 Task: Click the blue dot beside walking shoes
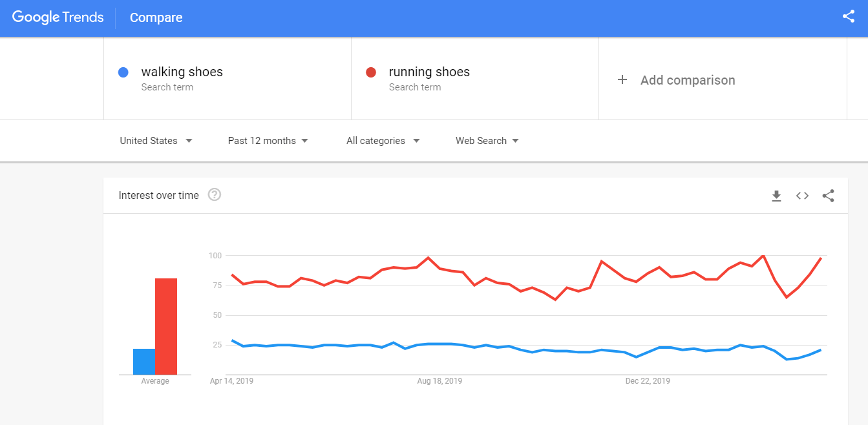point(123,72)
